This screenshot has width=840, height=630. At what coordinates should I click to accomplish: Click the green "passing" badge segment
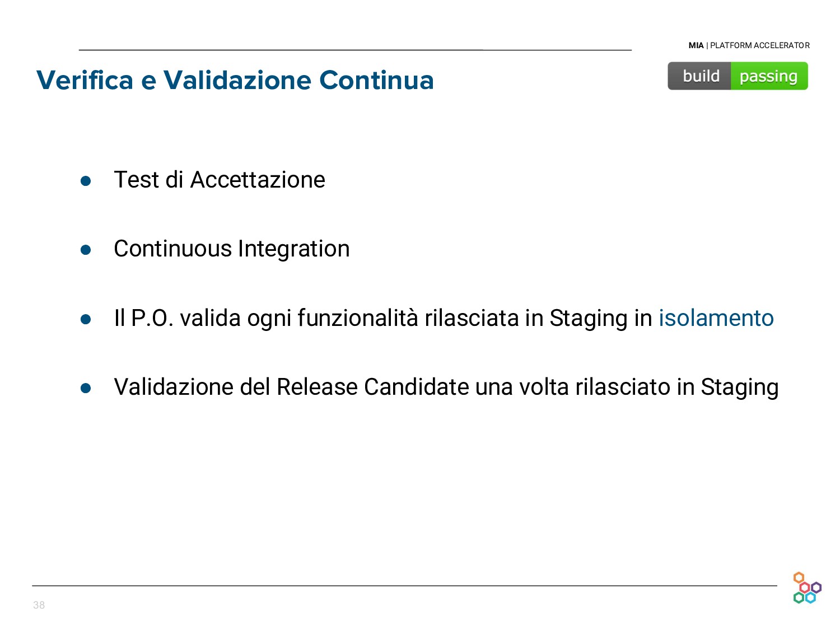[x=768, y=76]
